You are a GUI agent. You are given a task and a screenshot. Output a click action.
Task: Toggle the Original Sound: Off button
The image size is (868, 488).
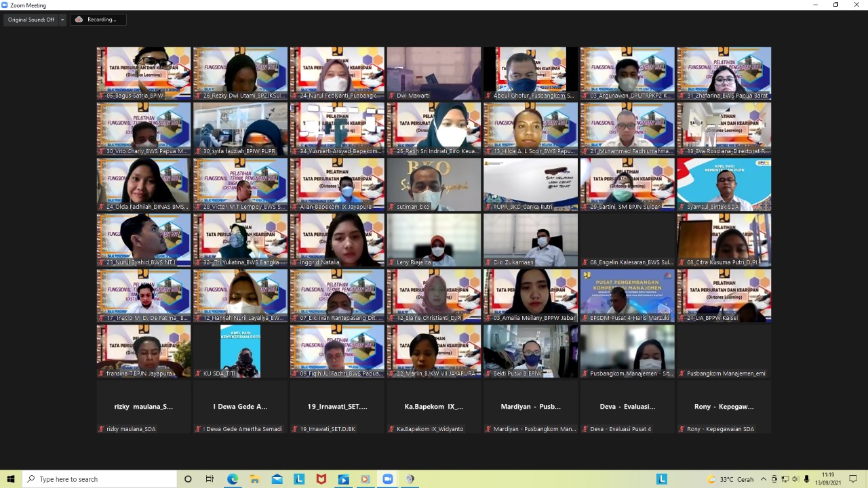(x=31, y=20)
